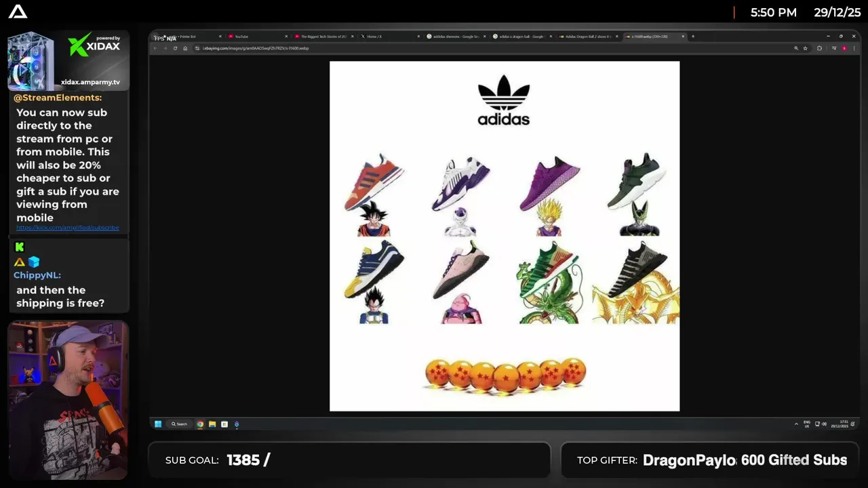Open the browser extensions icon
This screenshot has width=868, height=488.
coord(820,48)
